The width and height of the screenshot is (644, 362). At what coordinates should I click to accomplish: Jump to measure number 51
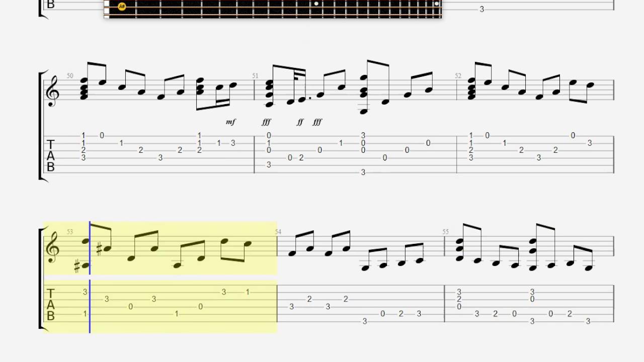pyautogui.click(x=255, y=76)
